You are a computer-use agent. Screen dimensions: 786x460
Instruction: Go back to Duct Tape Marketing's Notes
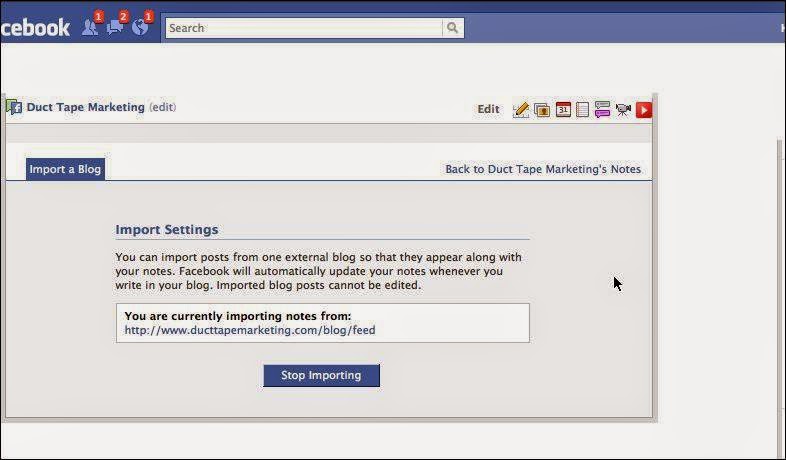pyautogui.click(x=543, y=169)
